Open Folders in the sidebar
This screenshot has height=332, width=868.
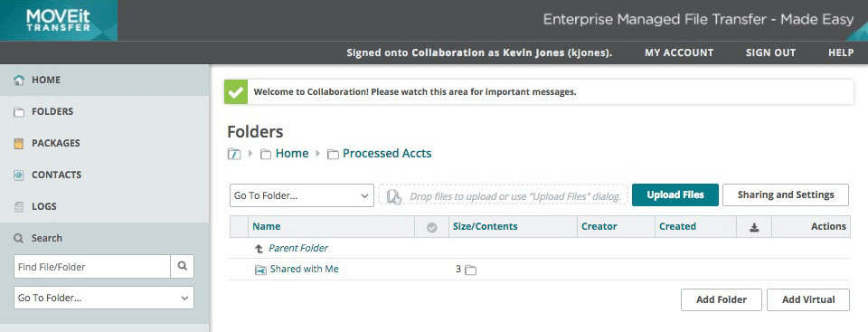pos(105,111)
